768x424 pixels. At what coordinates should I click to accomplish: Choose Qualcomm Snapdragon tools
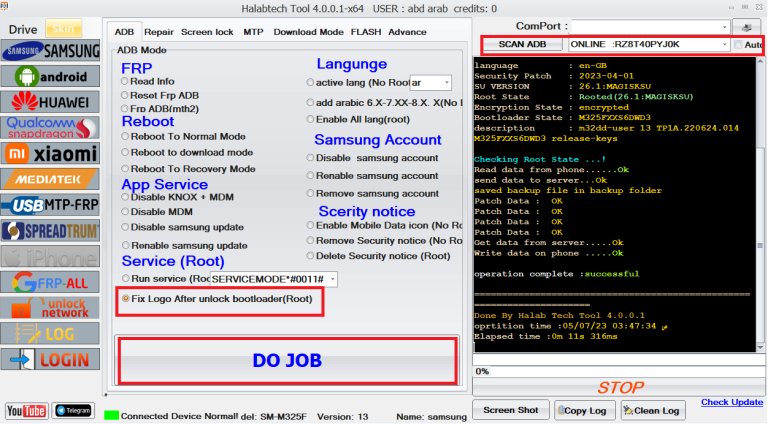click(50, 128)
